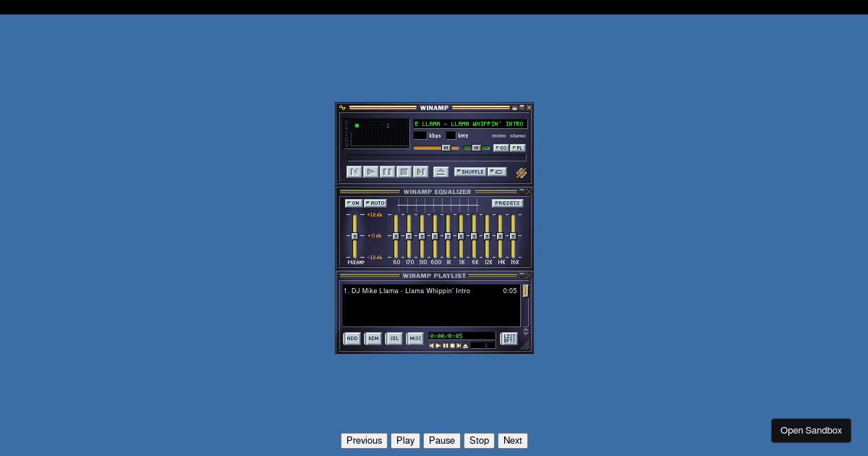
Task: Click the eject/open file icon
Action: pos(441,172)
